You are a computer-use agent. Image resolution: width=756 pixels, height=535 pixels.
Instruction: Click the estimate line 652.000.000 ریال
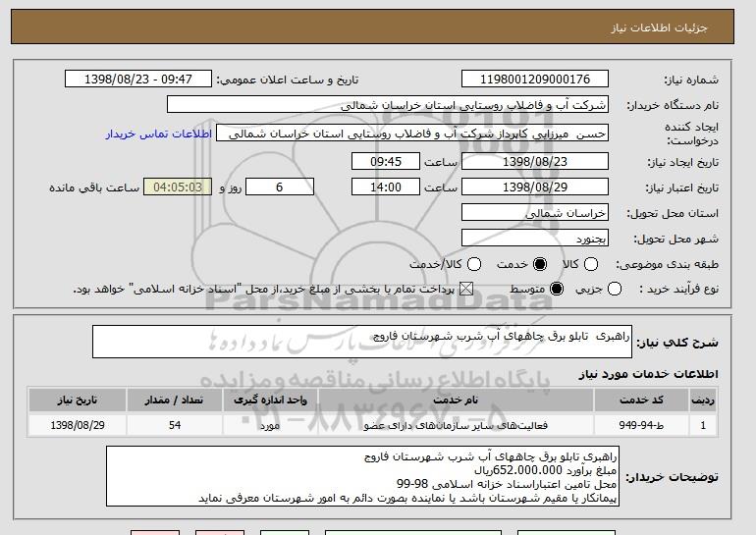(545, 470)
